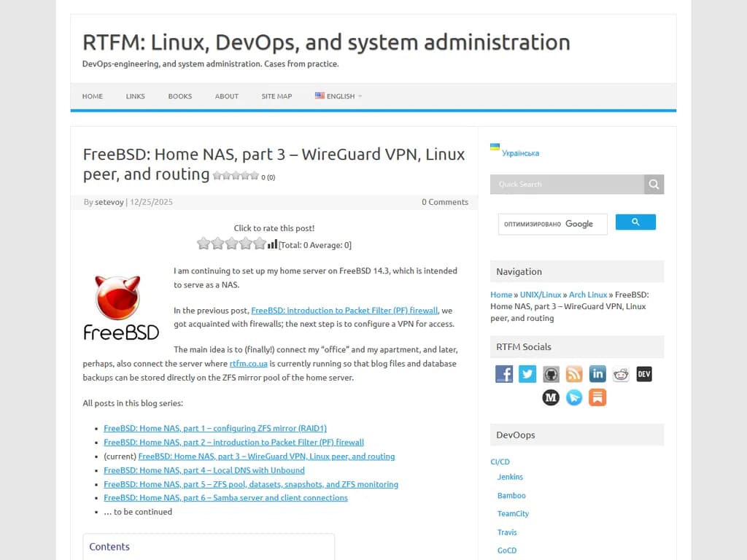
Task: Switch site language to Українська
Action: coord(519,153)
